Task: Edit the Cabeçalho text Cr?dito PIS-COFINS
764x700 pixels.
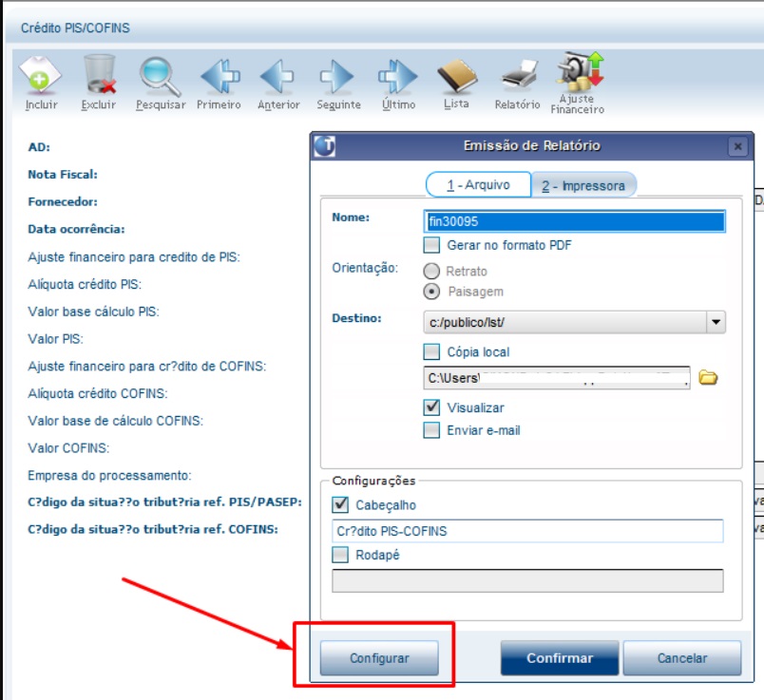Action: tap(527, 531)
